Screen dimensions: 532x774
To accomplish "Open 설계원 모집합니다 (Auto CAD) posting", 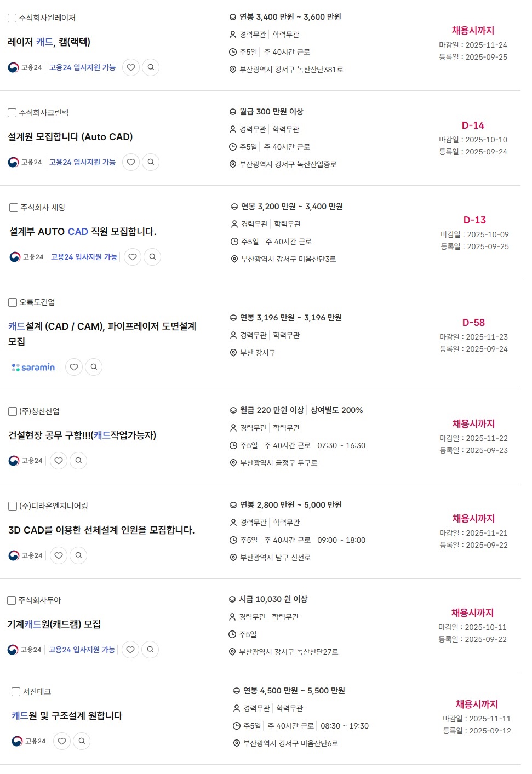I will click(70, 137).
